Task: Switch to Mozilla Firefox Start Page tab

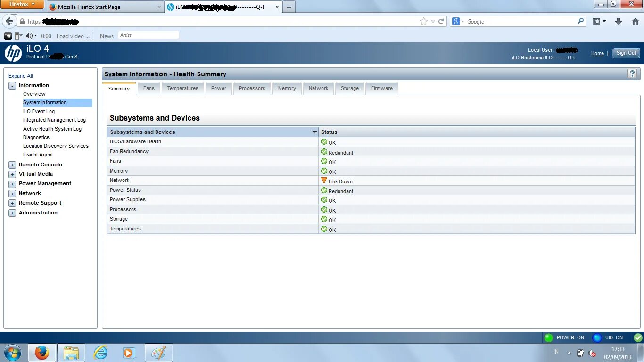Action: click(x=105, y=7)
